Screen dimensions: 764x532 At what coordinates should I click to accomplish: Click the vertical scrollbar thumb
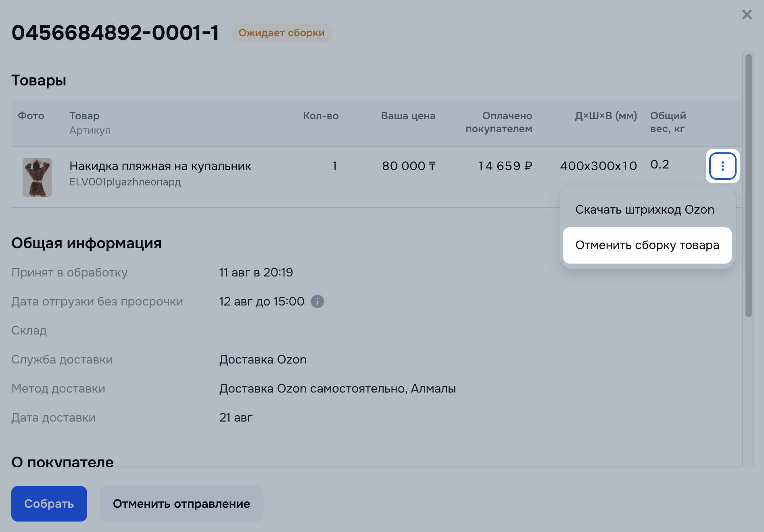[749, 185]
